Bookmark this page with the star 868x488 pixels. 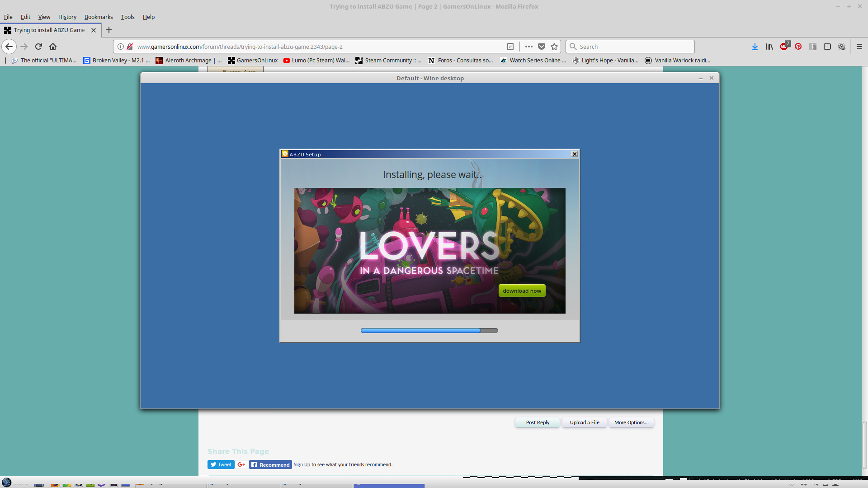[554, 47]
